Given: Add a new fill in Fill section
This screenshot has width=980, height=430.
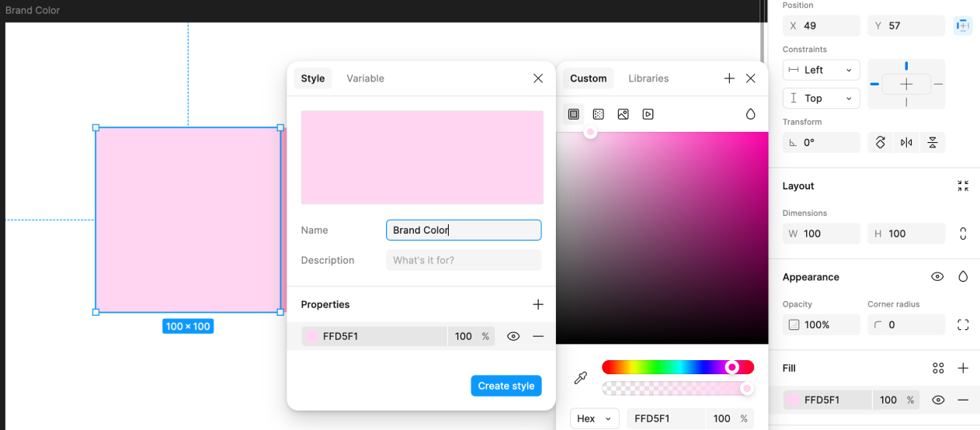Looking at the screenshot, I should tap(963, 368).
